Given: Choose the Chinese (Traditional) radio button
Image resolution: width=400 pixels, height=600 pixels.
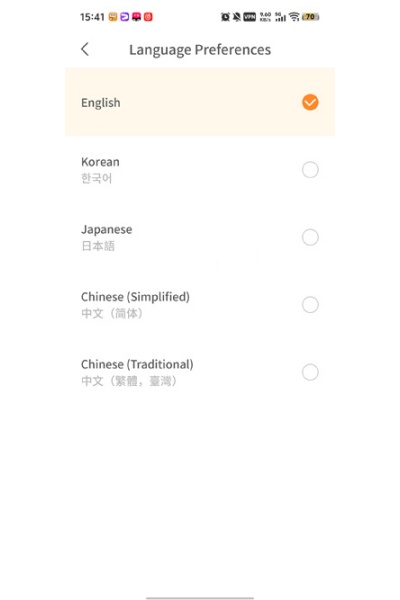Looking at the screenshot, I should click(x=310, y=372).
